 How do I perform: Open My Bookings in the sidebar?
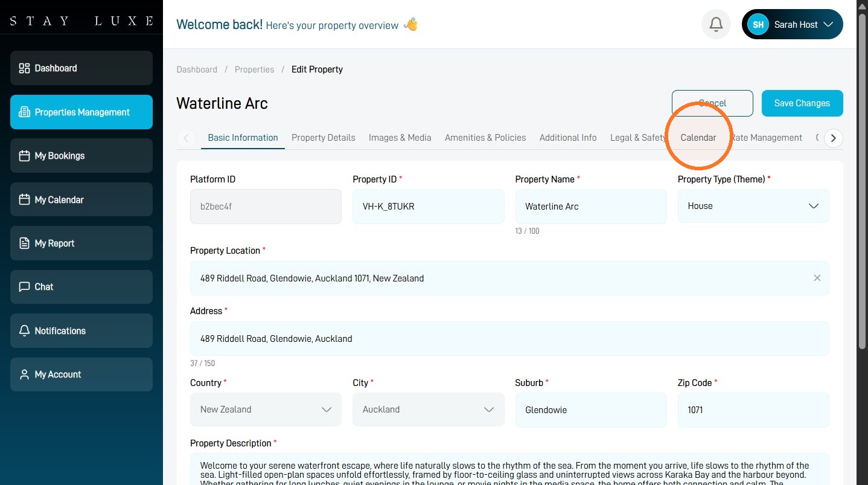tap(81, 156)
